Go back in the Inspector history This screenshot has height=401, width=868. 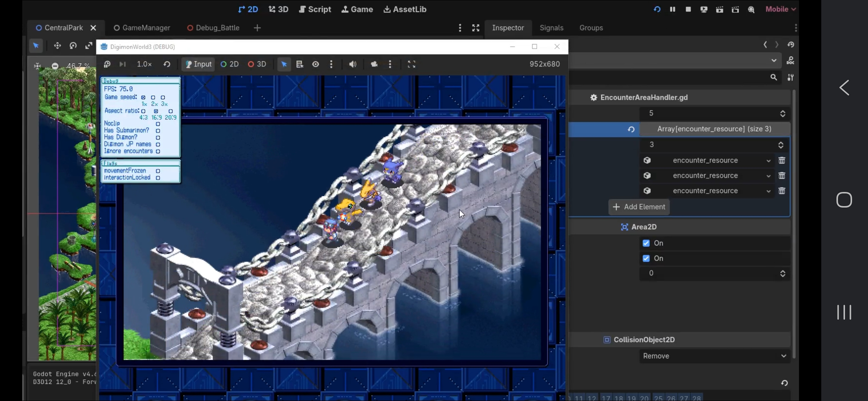click(765, 45)
